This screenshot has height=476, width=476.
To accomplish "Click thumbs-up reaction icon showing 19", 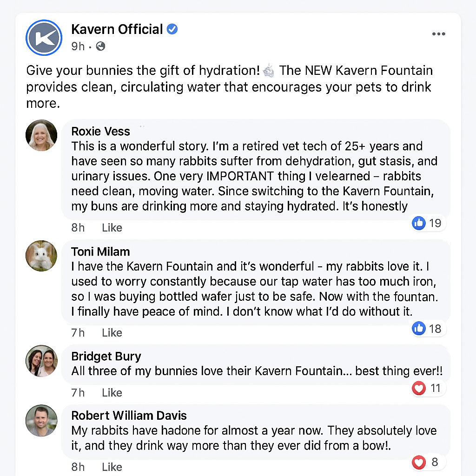I will [x=419, y=223].
